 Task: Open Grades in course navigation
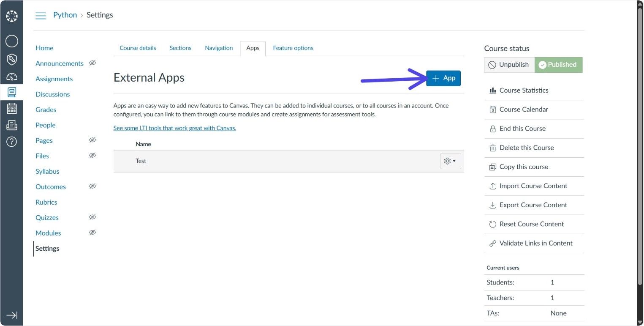46,110
